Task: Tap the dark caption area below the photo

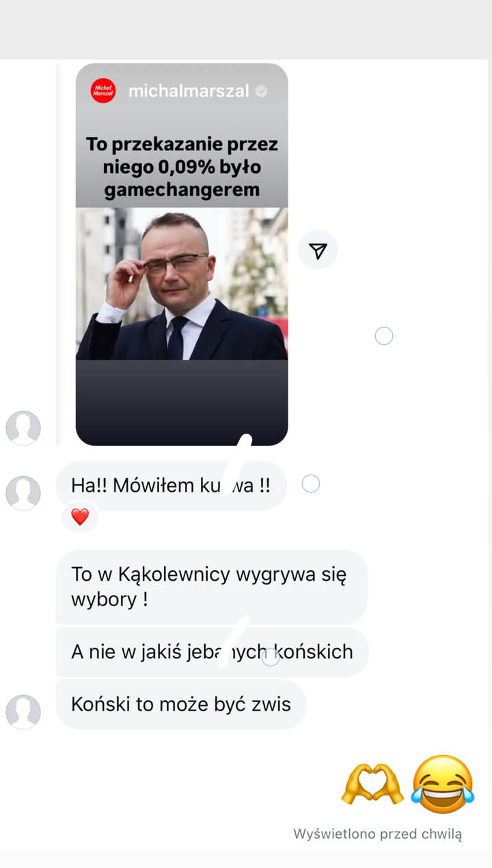Action: pos(182,402)
